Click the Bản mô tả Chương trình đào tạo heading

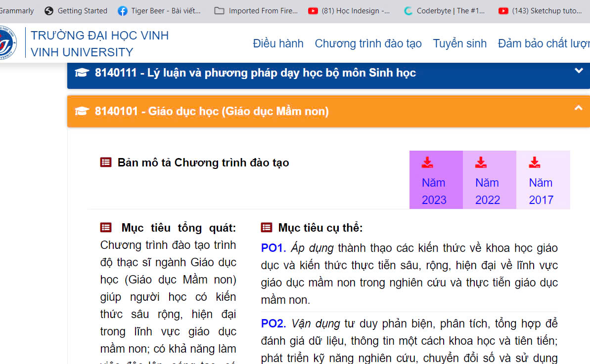(x=203, y=162)
